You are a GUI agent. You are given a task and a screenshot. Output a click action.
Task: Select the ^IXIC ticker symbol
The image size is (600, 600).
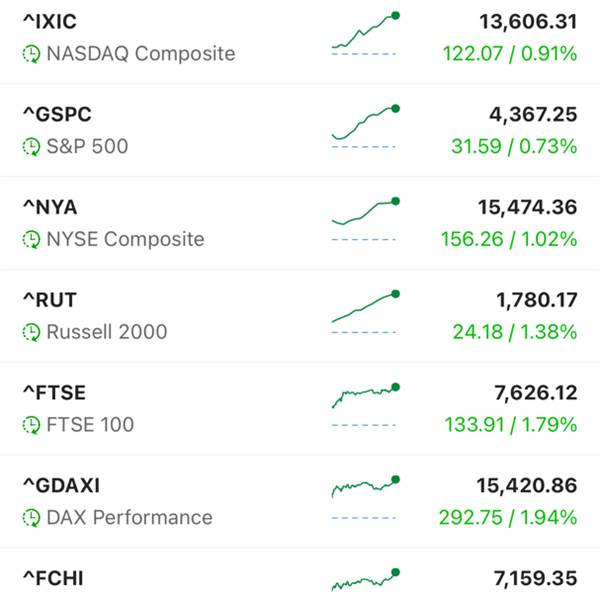tap(49, 22)
